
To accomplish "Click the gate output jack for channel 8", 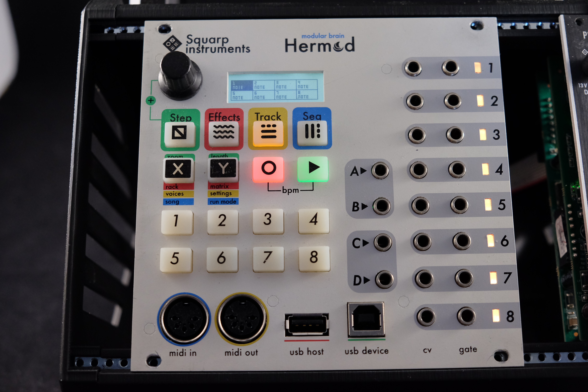I will [466, 316].
